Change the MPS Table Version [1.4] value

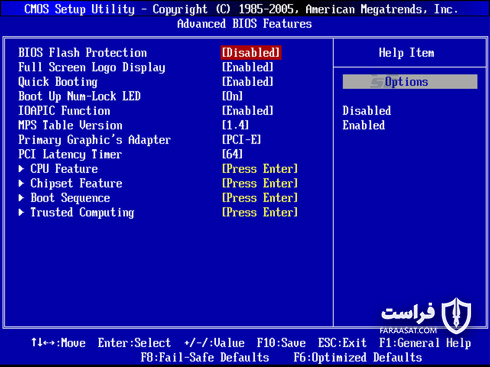(x=235, y=125)
